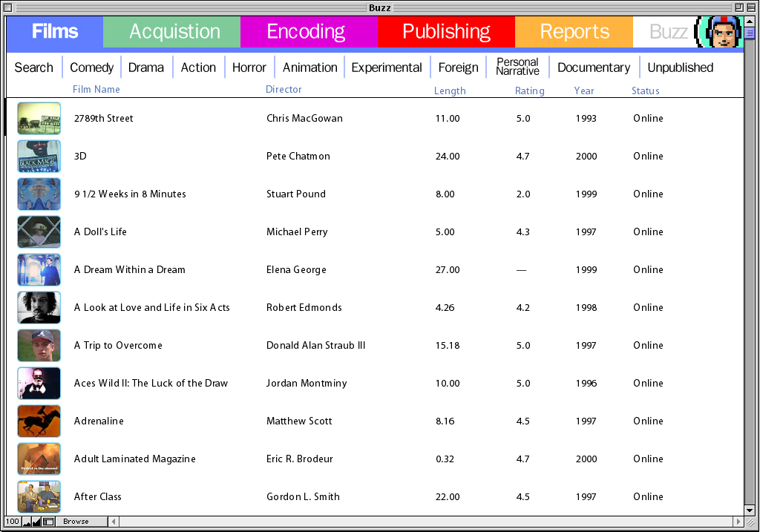Image resolution: width=760 pixels, height=532 pixels.
Task: Click director Elena George
Action: coord(296,269)
